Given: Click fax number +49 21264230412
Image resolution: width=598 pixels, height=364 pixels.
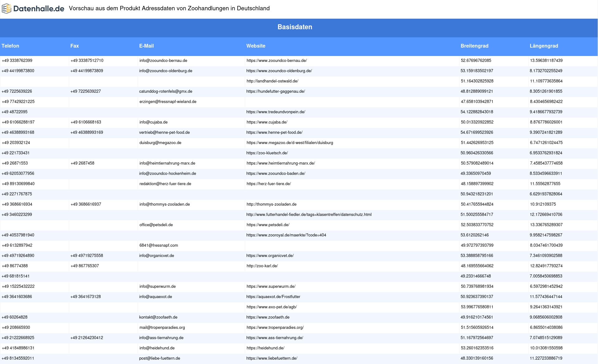Looking at the screenshot, I should tap(87, 338).
